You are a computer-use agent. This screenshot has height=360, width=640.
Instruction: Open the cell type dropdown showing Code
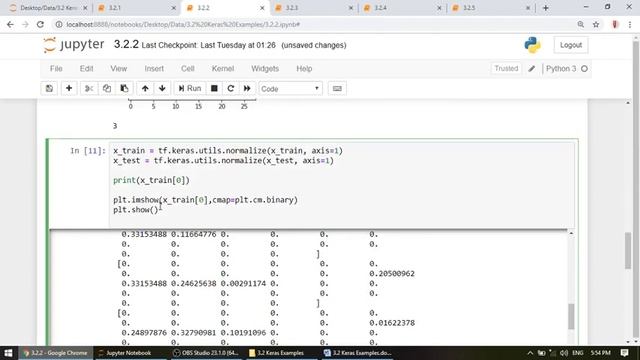coord(290,89)
